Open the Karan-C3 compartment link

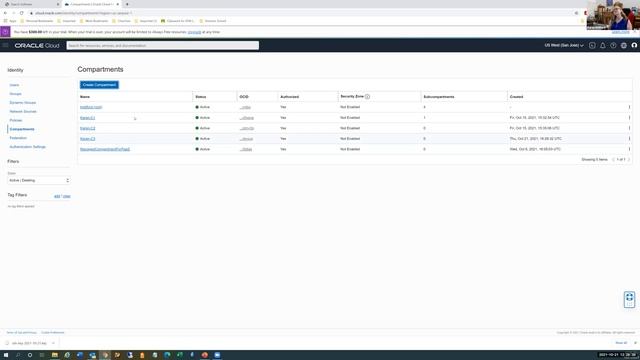tap(87, 139)
